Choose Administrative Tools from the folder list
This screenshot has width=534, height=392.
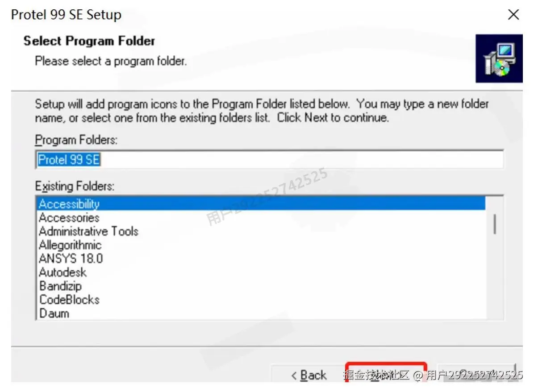[x=88, y=231]
